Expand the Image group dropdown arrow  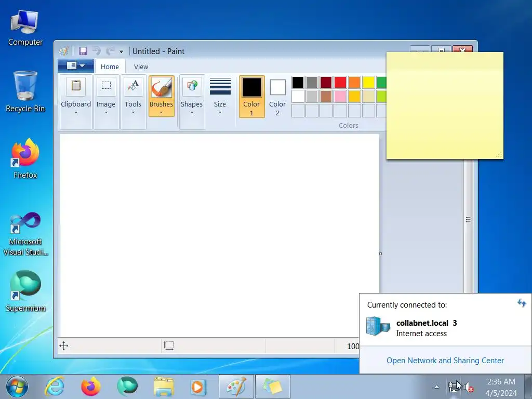[x=106, y=113]
